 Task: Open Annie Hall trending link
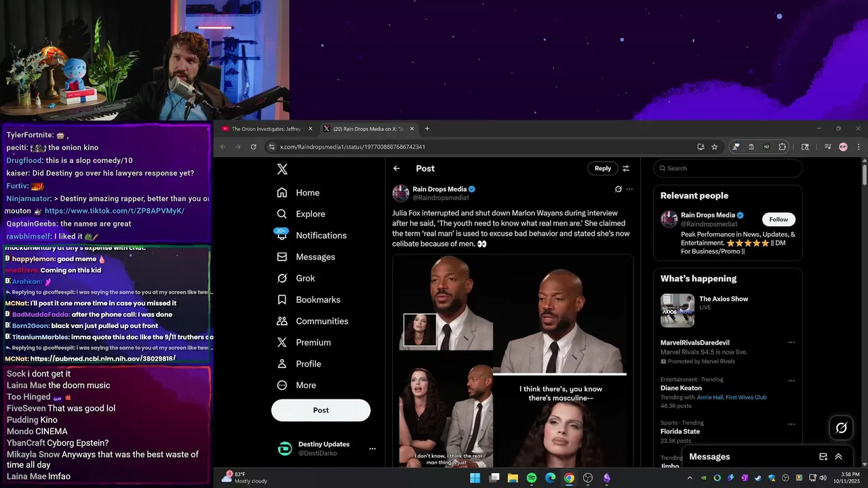(711, 397)
